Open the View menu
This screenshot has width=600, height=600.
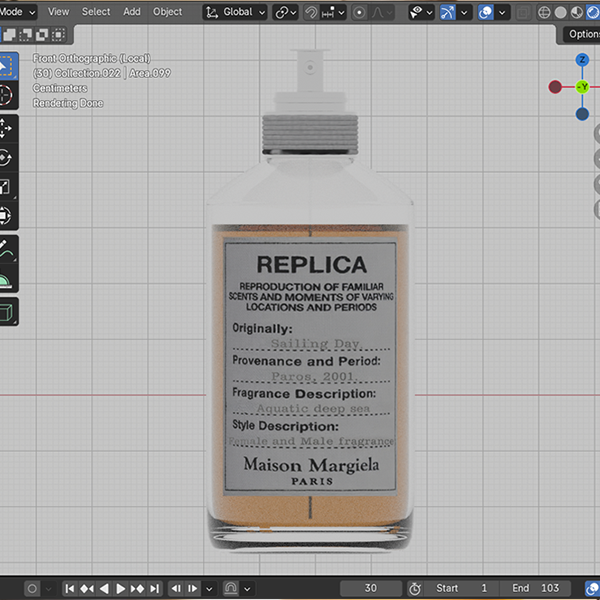59,12
